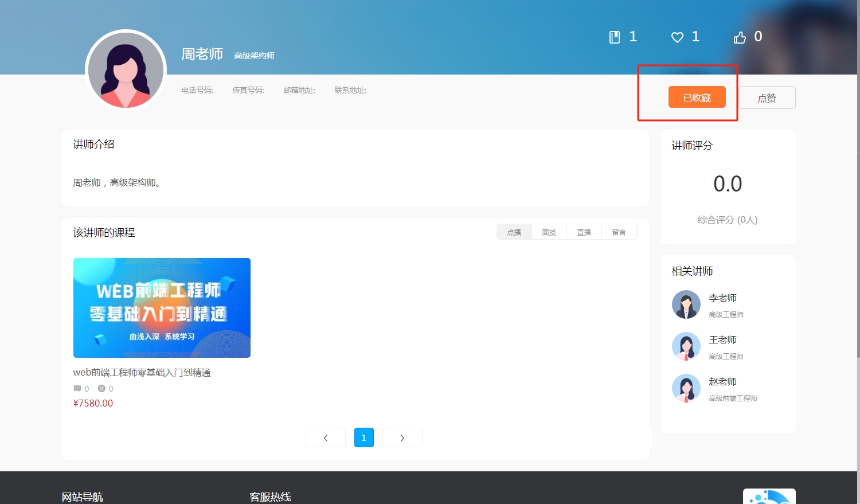Open 赵老师's avatar in related teachers

point(686,388)
